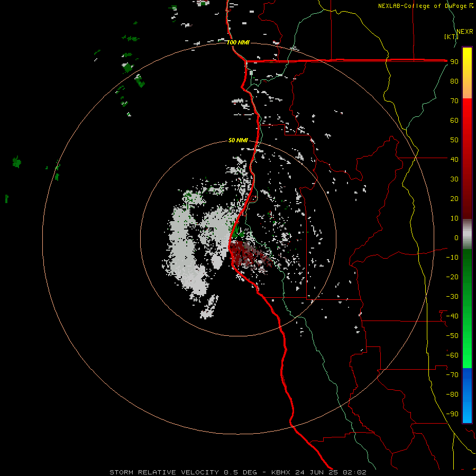This screenshot has height=476, width=476.
Task: Click the positive 50 value on velocity scale
Action: [454, 140]
